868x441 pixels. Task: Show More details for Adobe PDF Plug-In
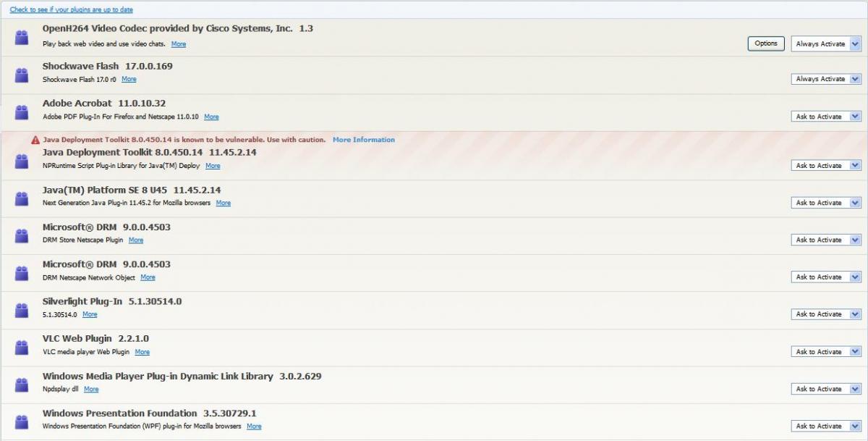tap(211, 117)
